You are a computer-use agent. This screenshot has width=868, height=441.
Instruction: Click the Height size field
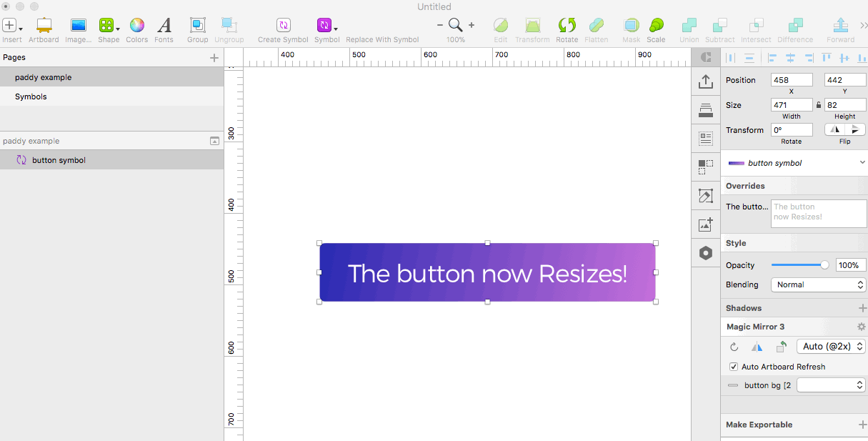(x=845, y=105)
